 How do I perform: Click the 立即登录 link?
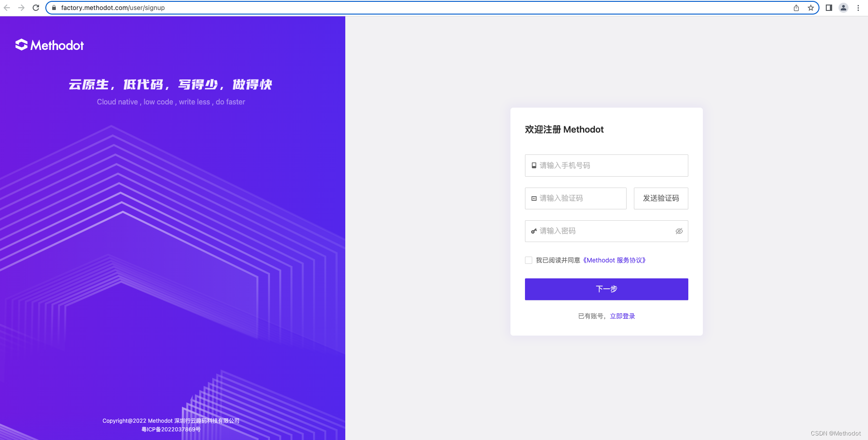(622, 316)
